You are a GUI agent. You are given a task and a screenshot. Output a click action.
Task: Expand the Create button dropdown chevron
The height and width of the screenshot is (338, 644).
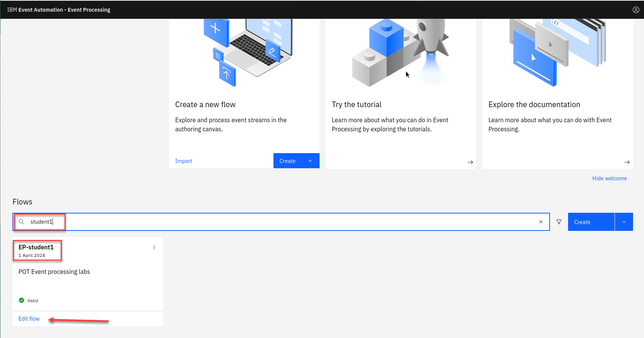[x=624, y=222]
